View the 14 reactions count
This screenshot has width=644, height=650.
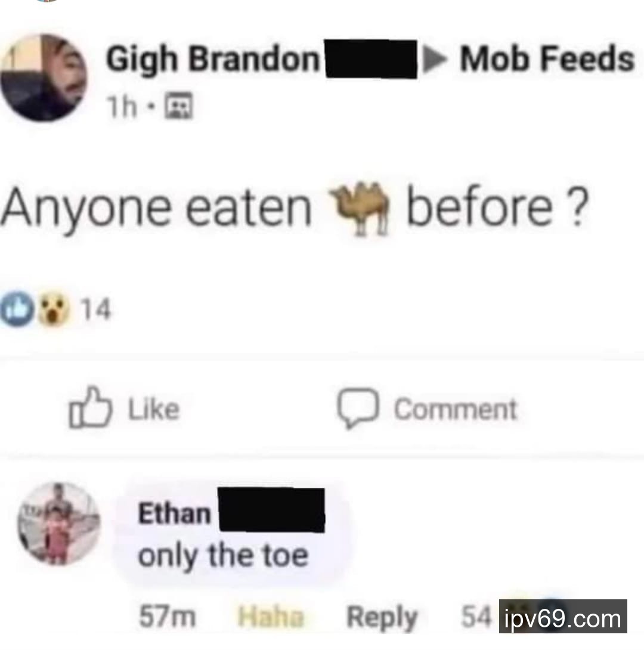click(x=96, y=309)
